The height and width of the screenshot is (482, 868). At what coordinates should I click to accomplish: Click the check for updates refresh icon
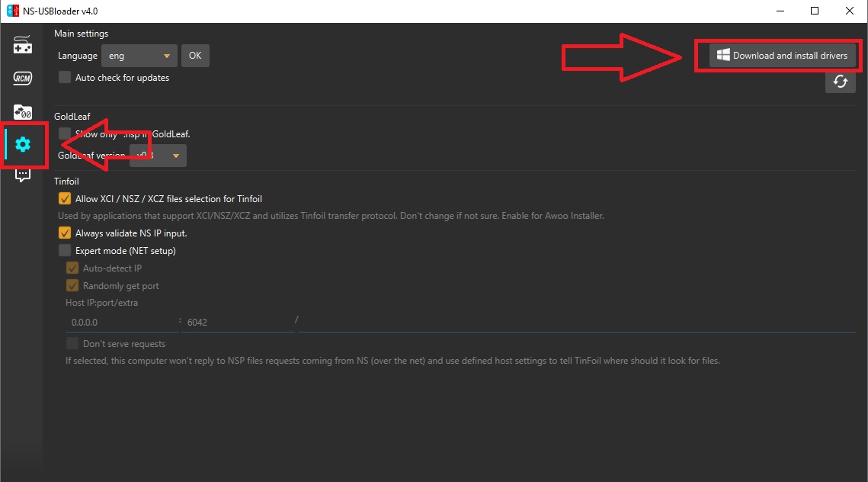tap(841, 82)
